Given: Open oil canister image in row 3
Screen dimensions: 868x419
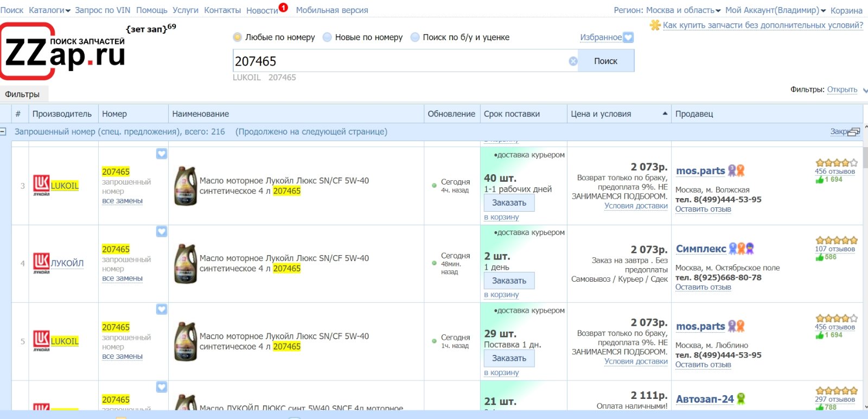Looking at the screenshot, I should [186, 186].
